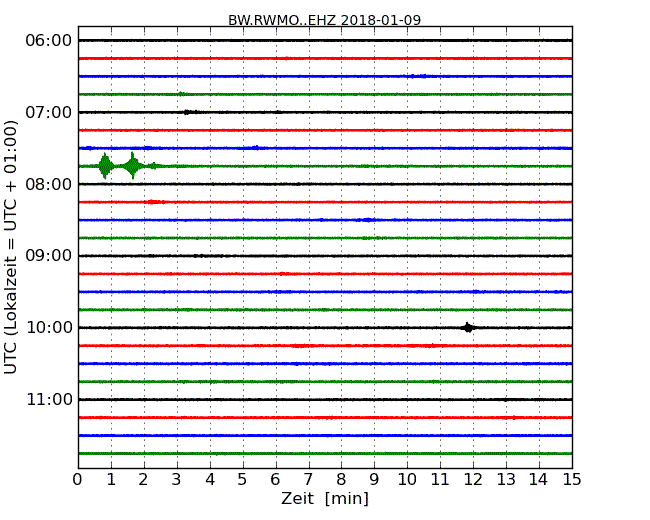Select x-axis tick label 12
Viewport: 650px width, 520px height.
click(x=473, y=480)
